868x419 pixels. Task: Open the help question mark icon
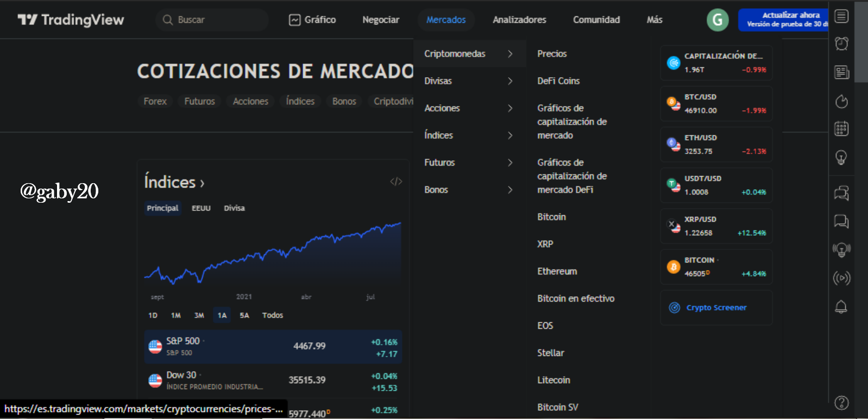[x=841, y=403]
